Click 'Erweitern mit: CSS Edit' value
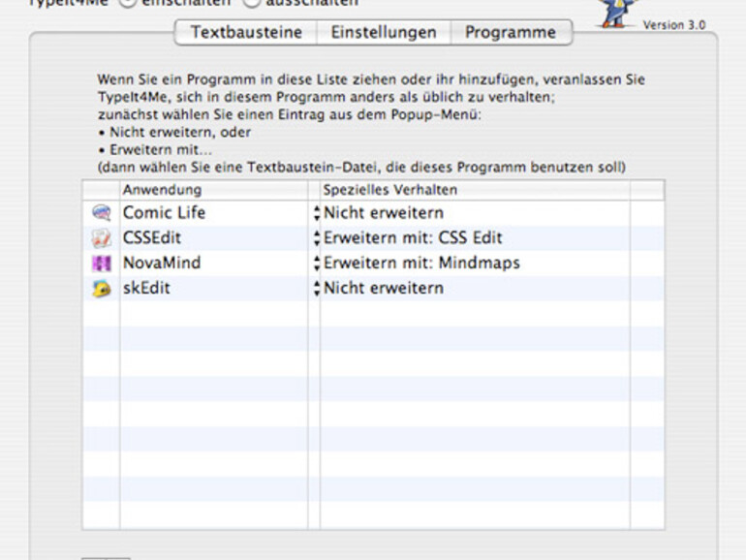Image resolution: width=746 pixels, height=560 pixels. tap(413, 238)
